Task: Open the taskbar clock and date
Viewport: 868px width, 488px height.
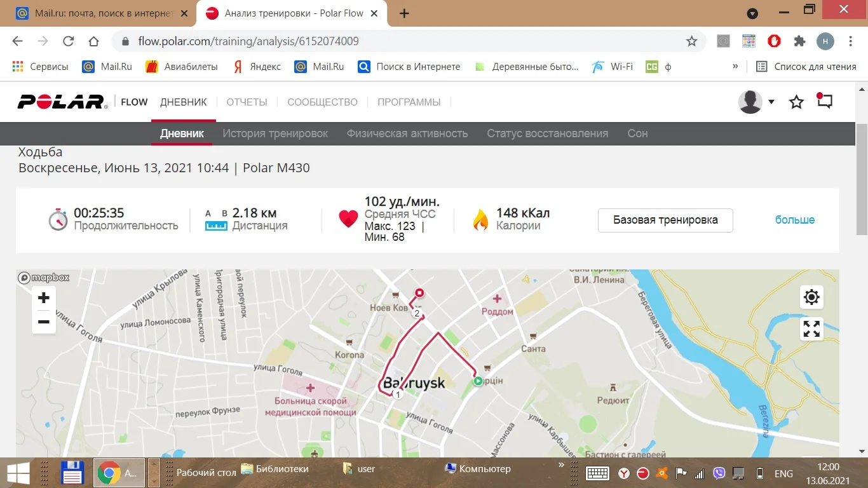Action: click(x=829, y=473)
